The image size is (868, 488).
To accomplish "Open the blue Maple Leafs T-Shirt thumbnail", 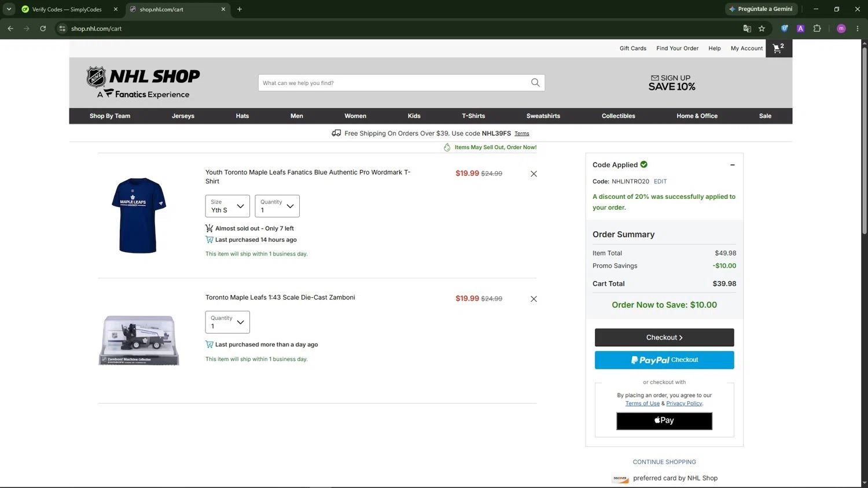I will pos(138,215).
